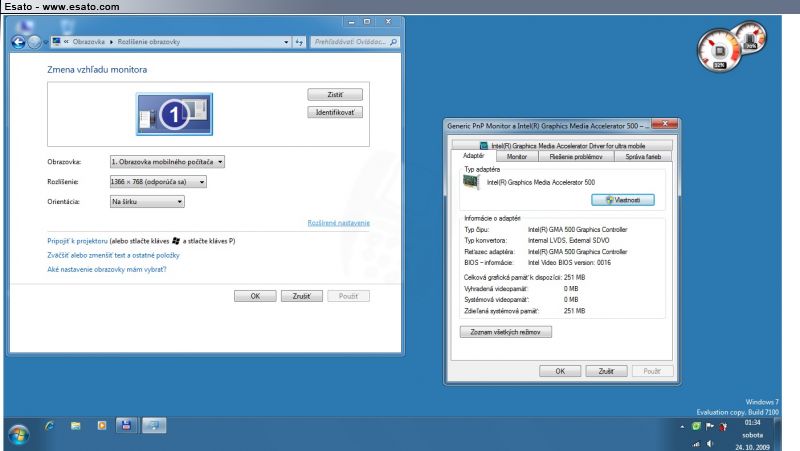Open Action Center flag tray icon
Viewport: 800px width, 451px height.
710,426
